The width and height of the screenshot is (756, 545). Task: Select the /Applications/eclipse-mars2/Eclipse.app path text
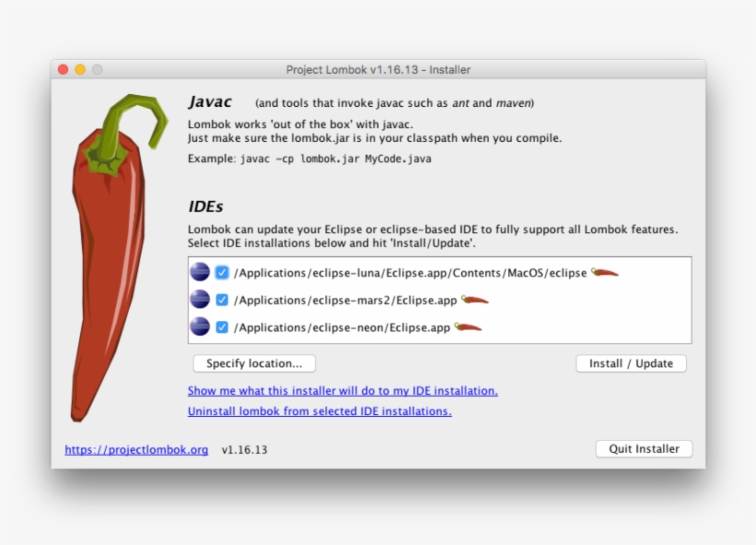click(x=345, y=301)
